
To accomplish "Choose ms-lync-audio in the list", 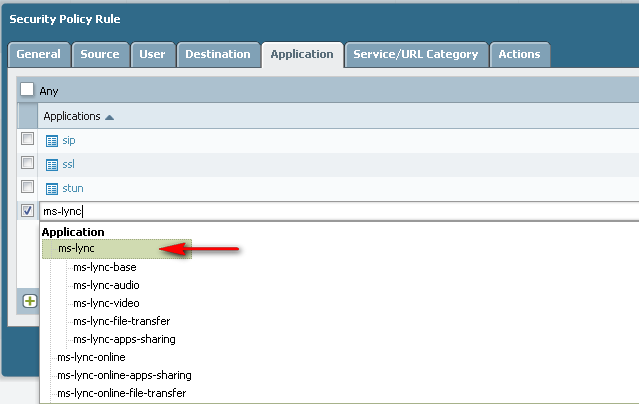I will click(106, 285).
